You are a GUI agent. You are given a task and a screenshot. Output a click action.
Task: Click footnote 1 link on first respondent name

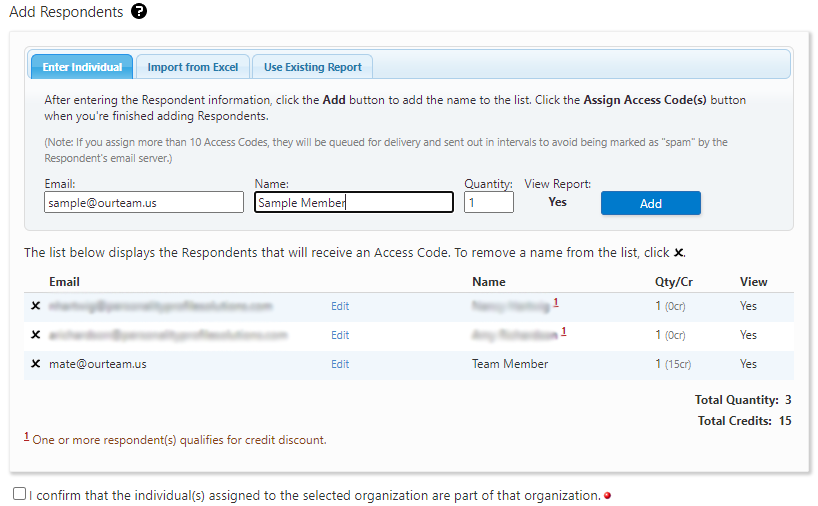click(x=556, y=302)
